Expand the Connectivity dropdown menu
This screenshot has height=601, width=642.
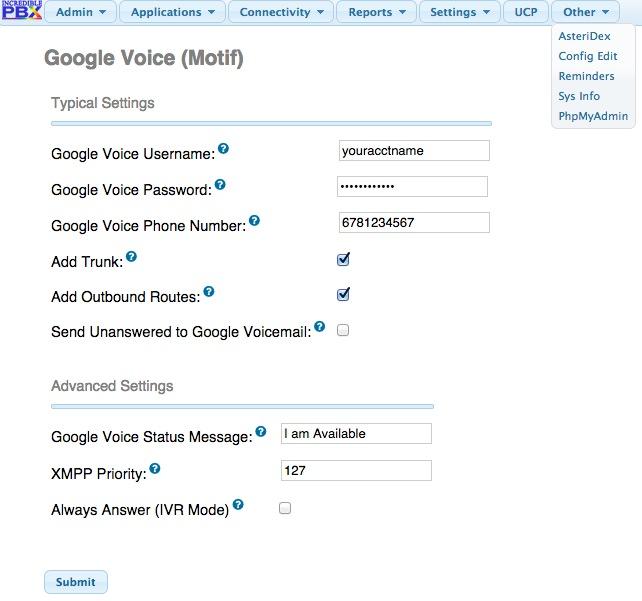[281, 12]
